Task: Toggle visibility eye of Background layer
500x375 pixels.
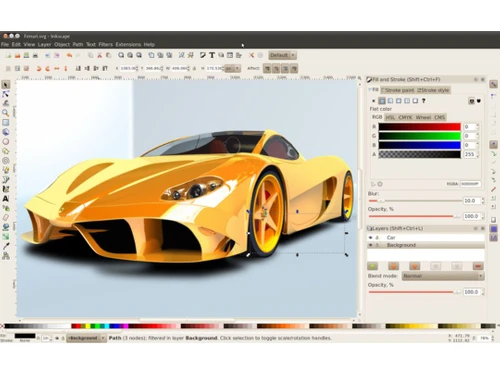Action: point(370,245)
